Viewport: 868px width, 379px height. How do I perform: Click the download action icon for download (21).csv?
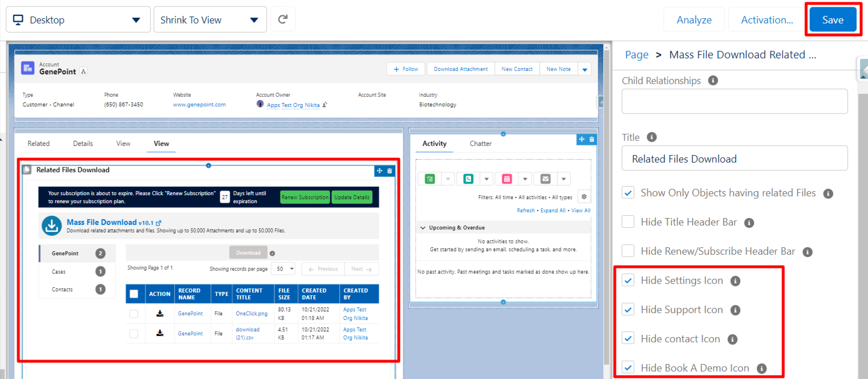point(160,333)
